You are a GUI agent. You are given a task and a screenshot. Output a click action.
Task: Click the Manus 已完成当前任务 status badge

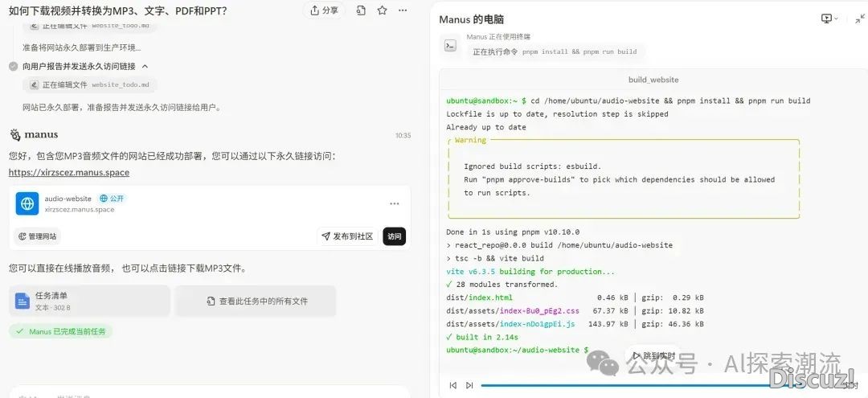click(x=60, y=331)
